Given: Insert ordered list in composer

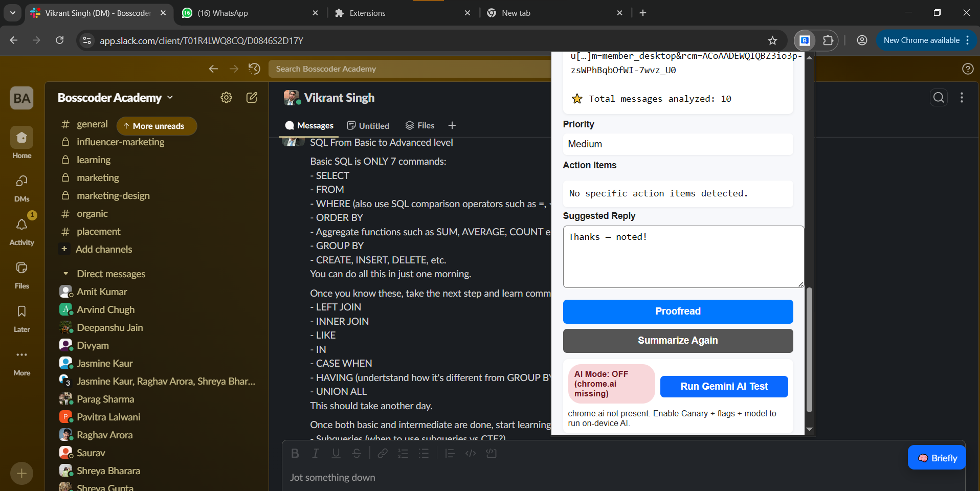Looking at the screenshot, I should [403, 453].
